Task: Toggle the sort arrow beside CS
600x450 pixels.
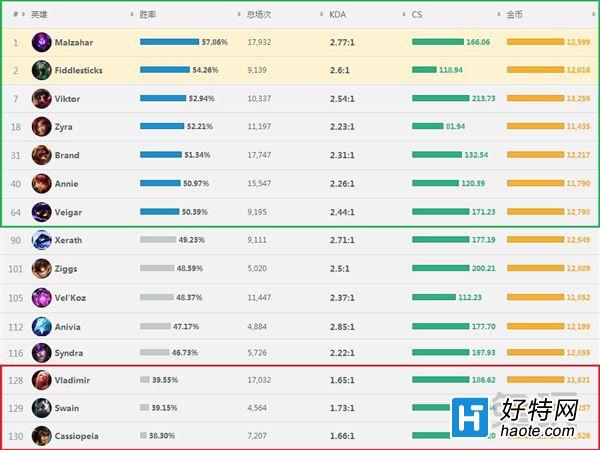Action: coord(499,15)
